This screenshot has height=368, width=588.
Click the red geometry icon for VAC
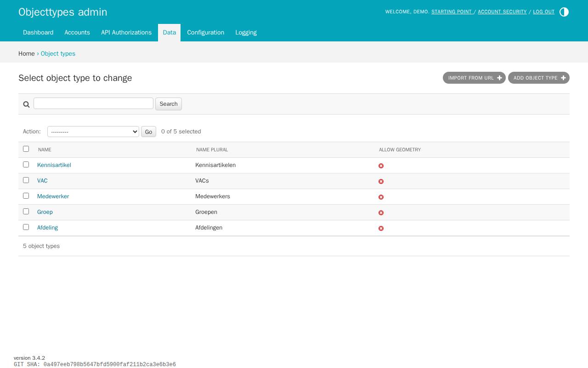point(381,181)
